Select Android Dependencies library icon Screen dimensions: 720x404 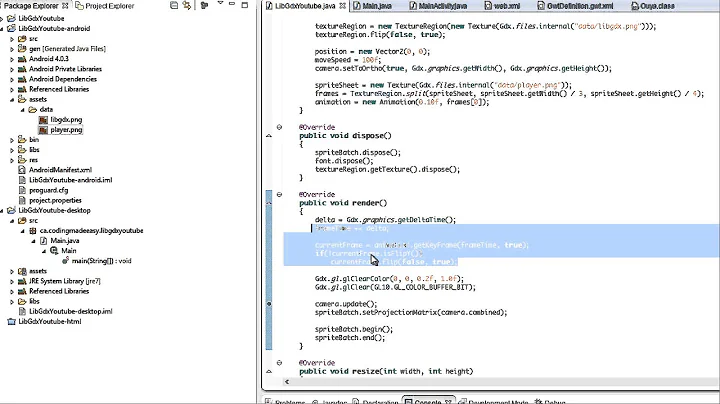[22, 79]
